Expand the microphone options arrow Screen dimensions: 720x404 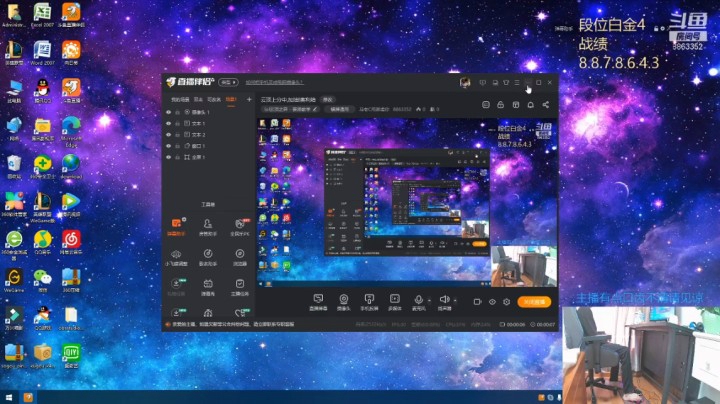429,301
